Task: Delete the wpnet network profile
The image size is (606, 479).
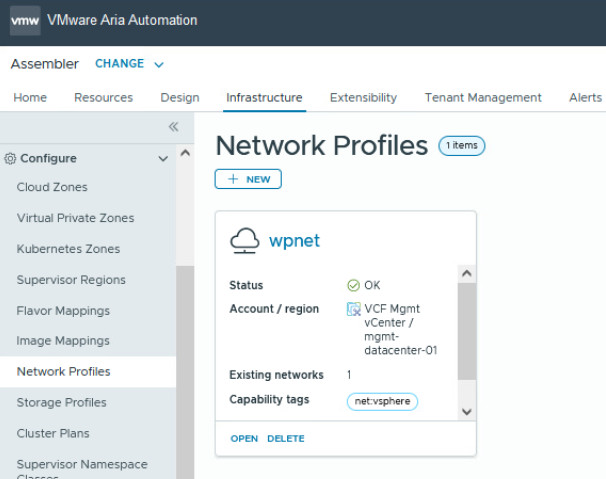Action: coord(286,438)
